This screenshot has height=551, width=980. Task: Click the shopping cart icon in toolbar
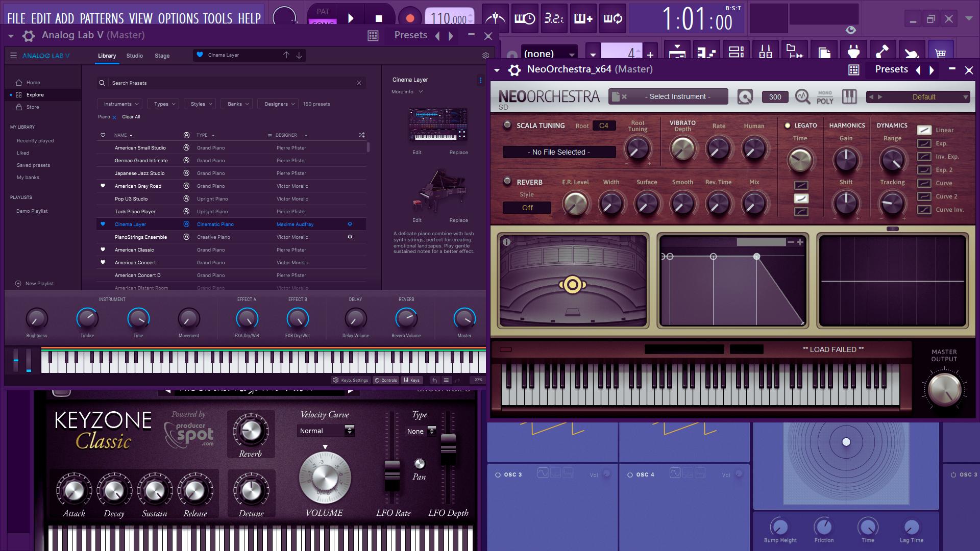(941, 52)
